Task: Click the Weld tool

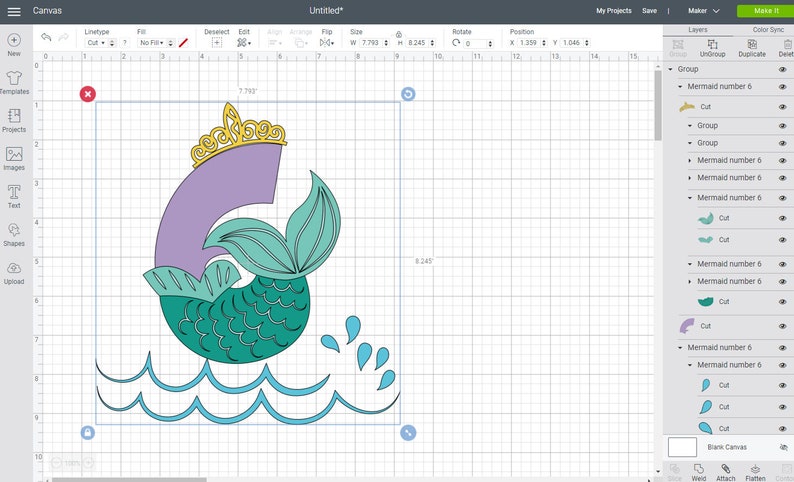Action: (699, 472)
